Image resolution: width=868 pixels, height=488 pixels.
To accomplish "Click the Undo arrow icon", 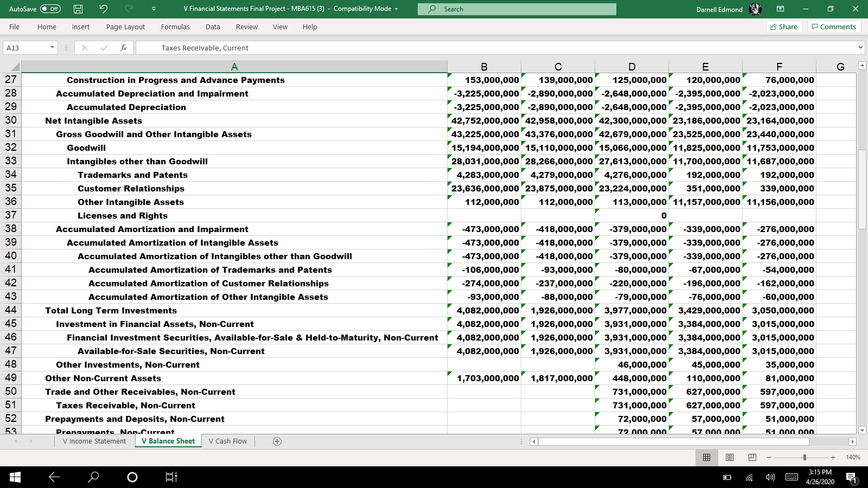I will click(x=103, y=9).
